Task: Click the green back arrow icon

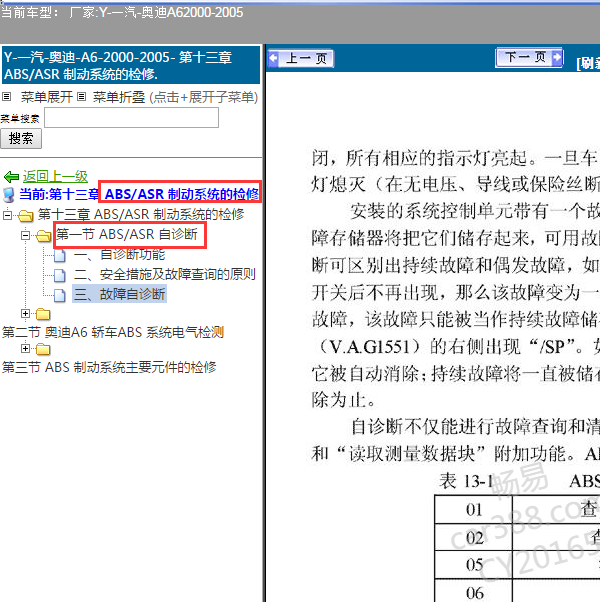Action: [11, 177]
